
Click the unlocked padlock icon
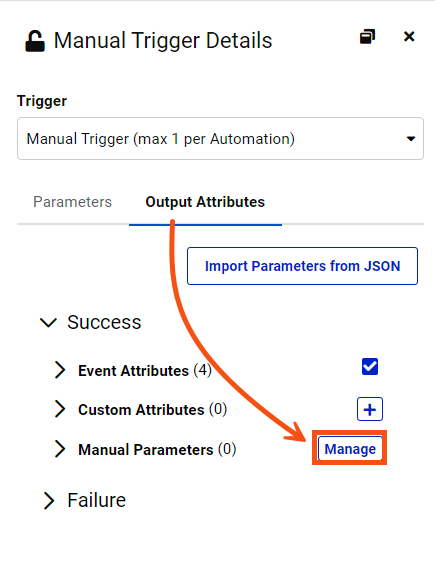(35, 41)
